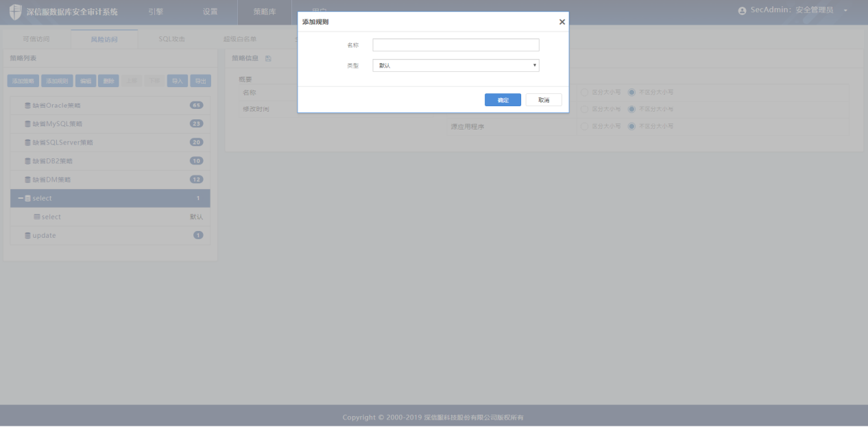The image size is (868, 427).
Task: Click the database icon of 缺省SQLServer策略
Action: [27, 143]
